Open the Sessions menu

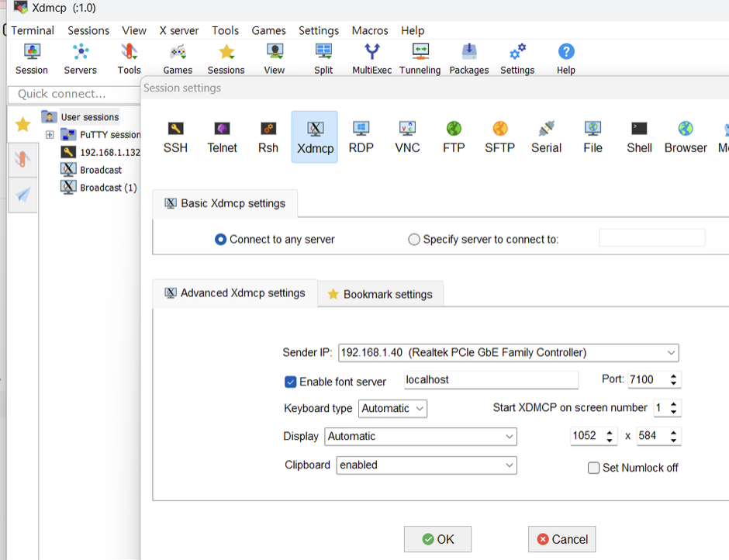click(88, 31)
